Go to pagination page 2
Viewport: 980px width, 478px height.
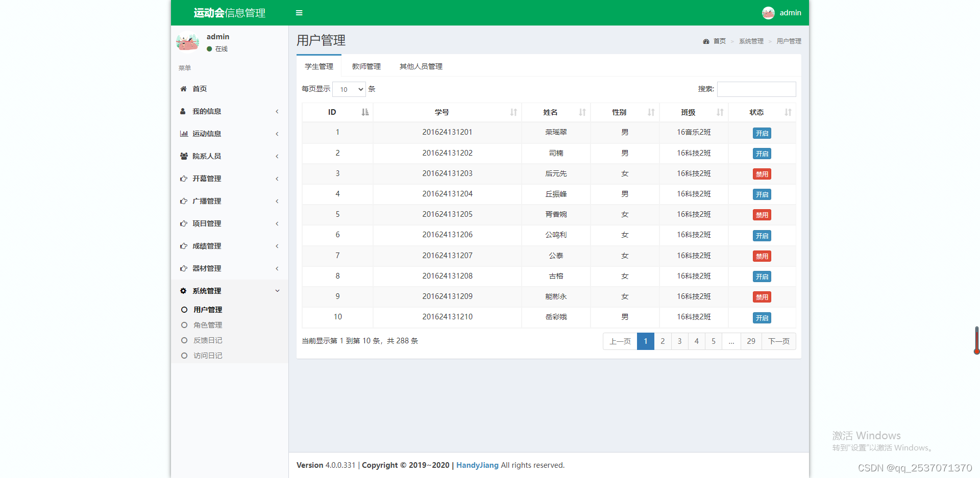tap(663, 341)
